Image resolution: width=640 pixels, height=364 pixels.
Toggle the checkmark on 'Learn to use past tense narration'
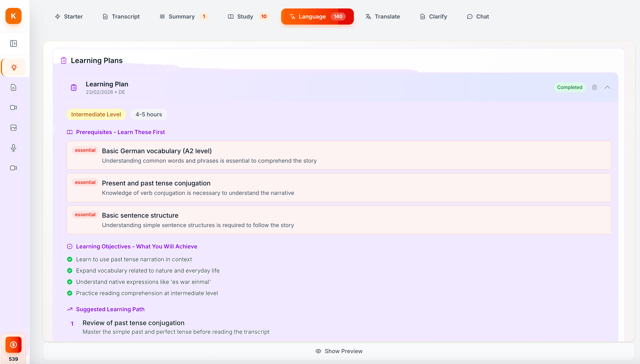pos(70,259)
